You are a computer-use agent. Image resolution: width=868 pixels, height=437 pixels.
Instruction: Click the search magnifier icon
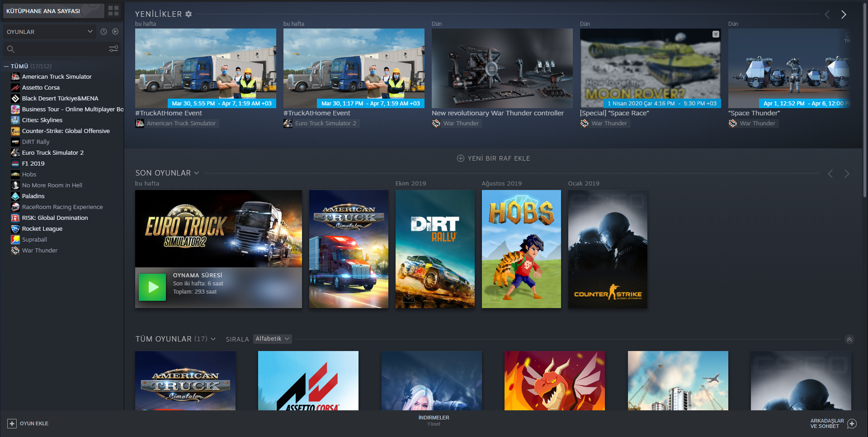pos(11,49)
